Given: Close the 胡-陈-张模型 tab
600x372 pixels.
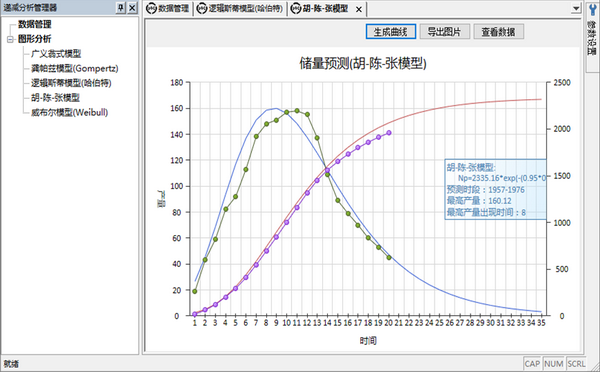Looking at the screenshot, I should (359, 9).
